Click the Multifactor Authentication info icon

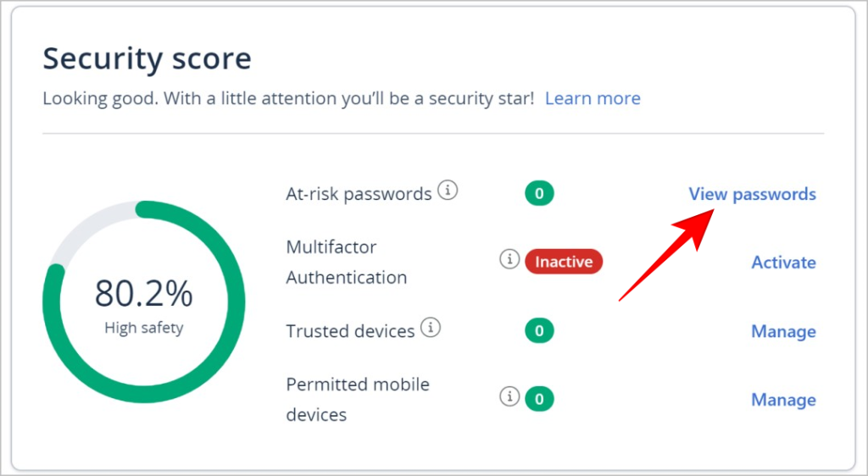coord(509,260)
